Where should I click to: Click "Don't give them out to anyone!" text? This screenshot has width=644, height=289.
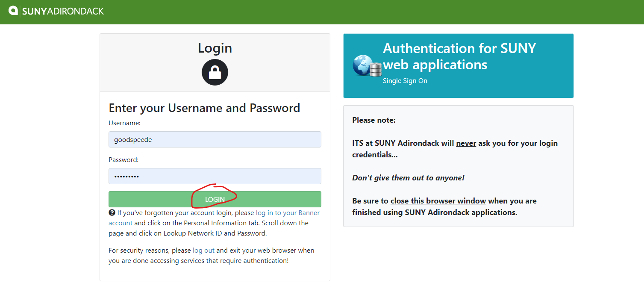pos(408,178)
